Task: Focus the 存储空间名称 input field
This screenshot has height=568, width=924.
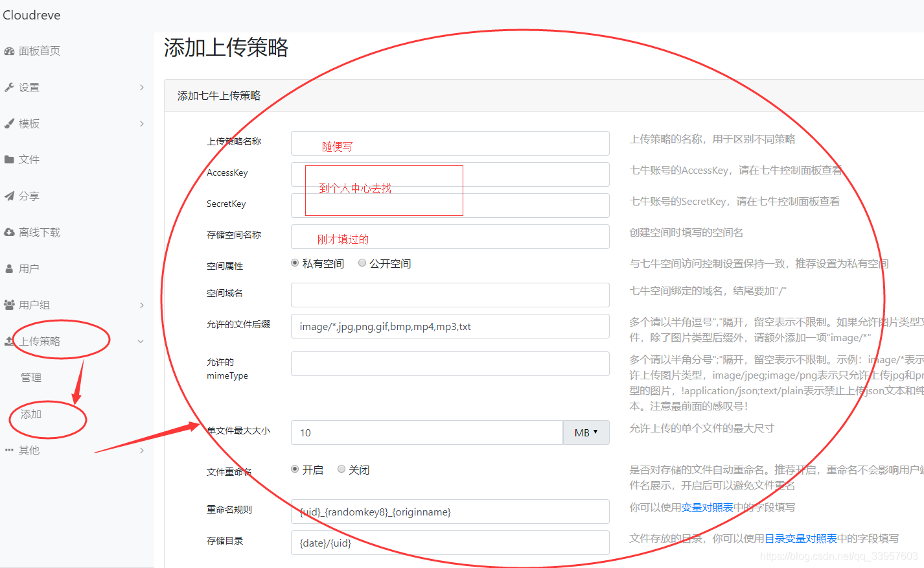Action: pyautogui.click(x=450, y=237)
